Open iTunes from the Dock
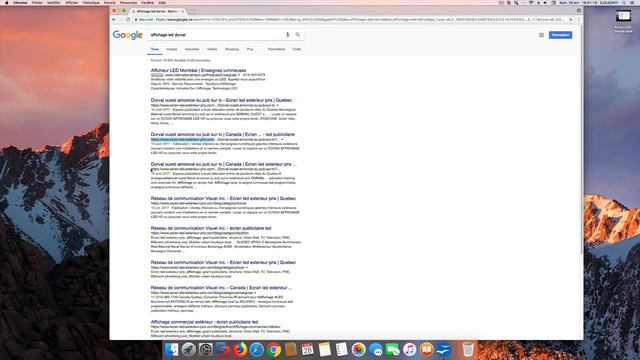Viewport: 640px width, 360px height. (409, 349)
